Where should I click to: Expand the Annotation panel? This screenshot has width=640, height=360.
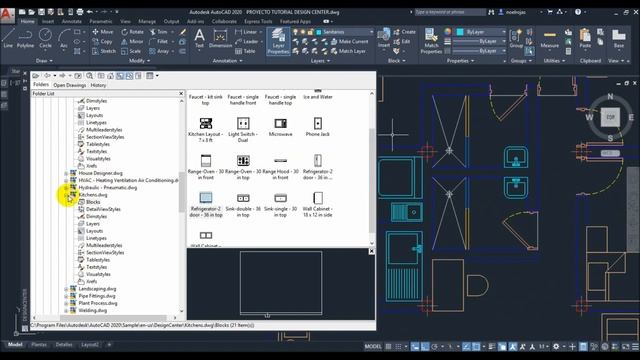[x=227, y=61]
